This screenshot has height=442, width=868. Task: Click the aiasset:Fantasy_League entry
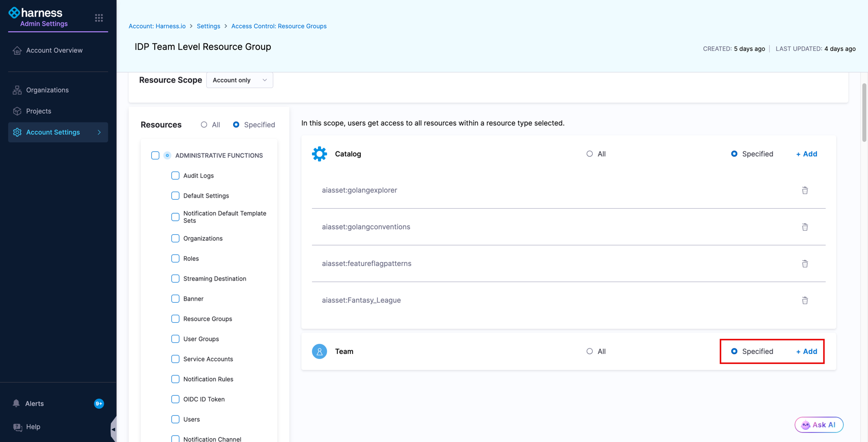362,300
